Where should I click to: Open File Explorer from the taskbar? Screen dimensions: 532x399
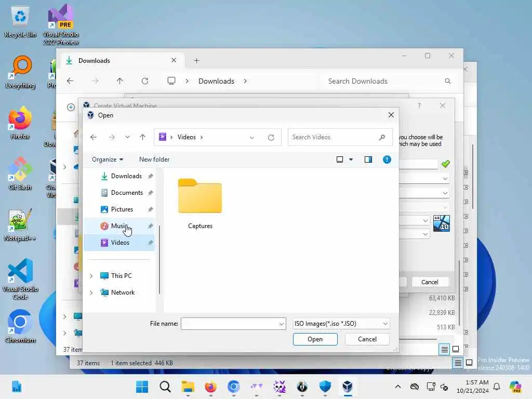[188, 387]
